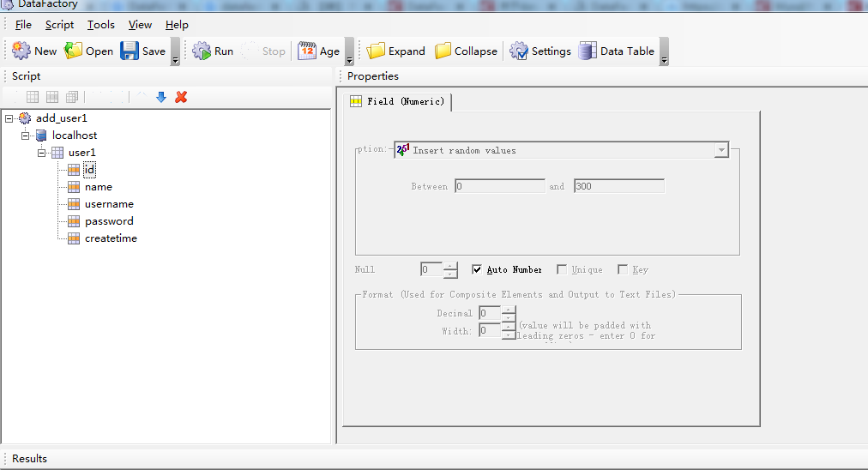Click the field icon next to id

(74, 170)
